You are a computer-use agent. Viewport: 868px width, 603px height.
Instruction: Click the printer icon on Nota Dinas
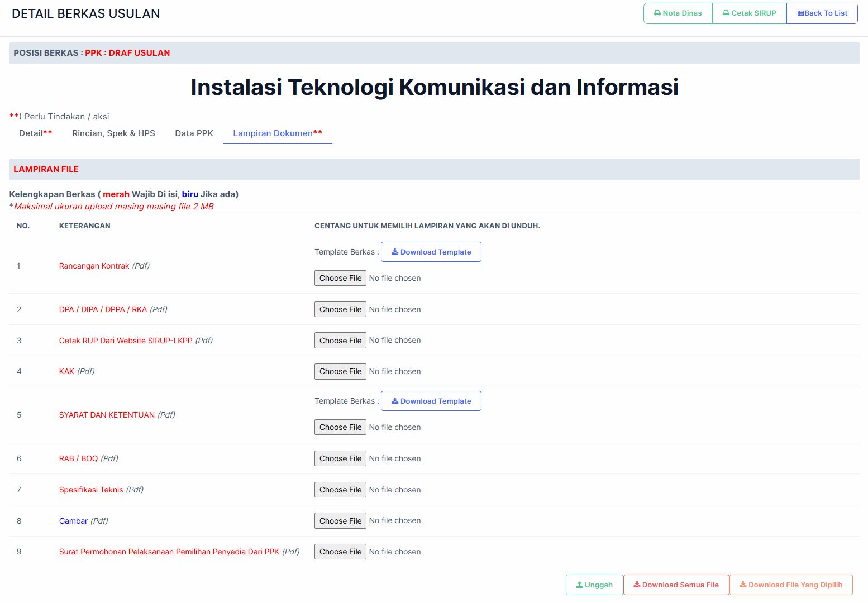(x=657, y=13)
